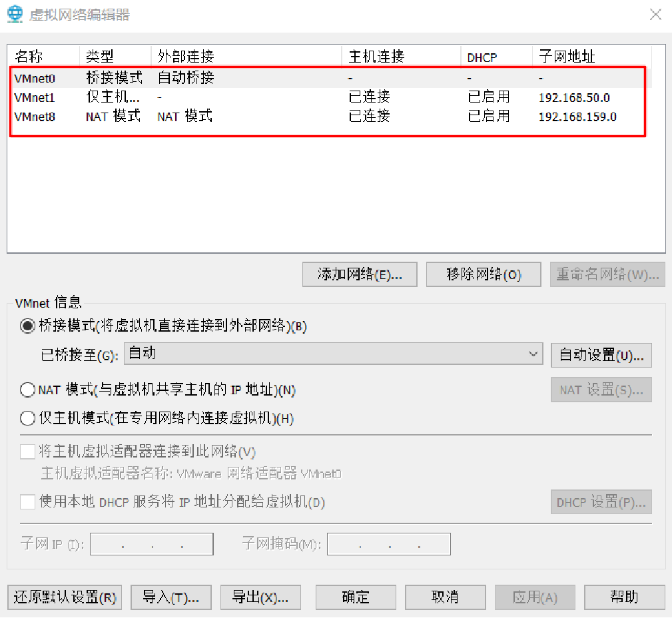Select the VMnet8 row

point(330,117)
